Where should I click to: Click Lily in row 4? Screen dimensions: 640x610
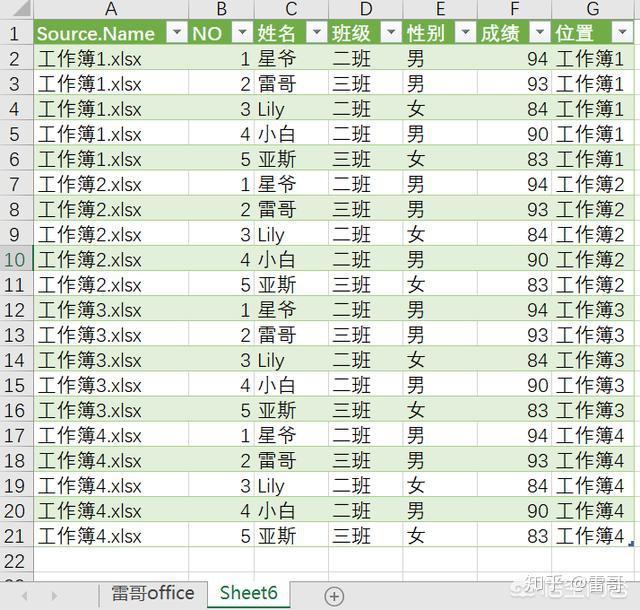[x=271, y=109]
